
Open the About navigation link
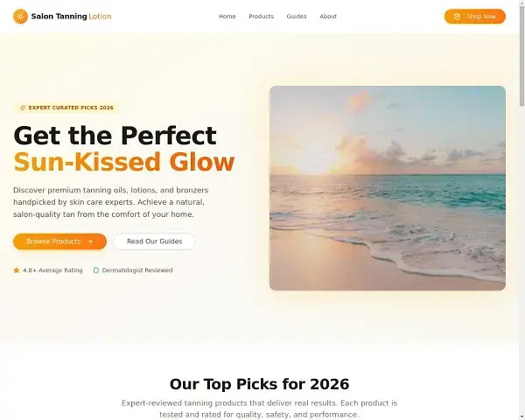click(328, 17)
